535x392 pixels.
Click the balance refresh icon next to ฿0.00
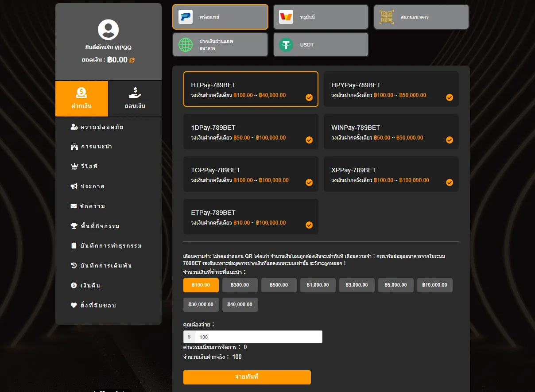click(x=132, y=60)
